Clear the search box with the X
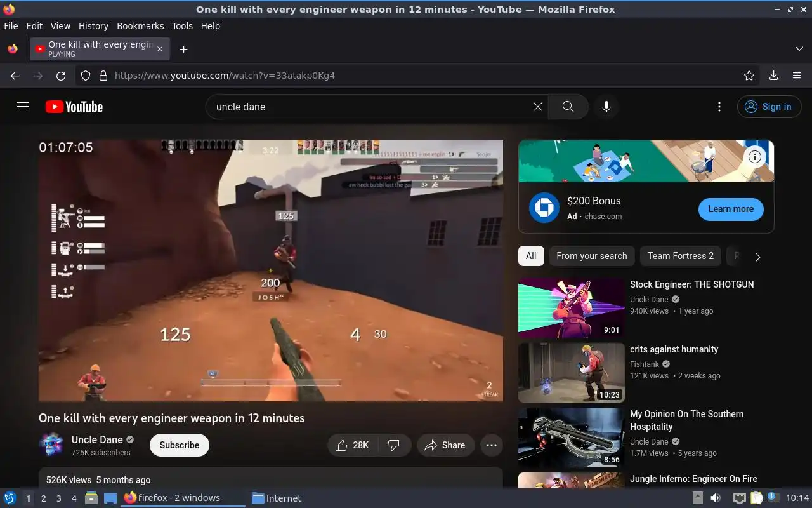Image resolution: width=812 pixels, height=508 pixels. tap(538, 107)
